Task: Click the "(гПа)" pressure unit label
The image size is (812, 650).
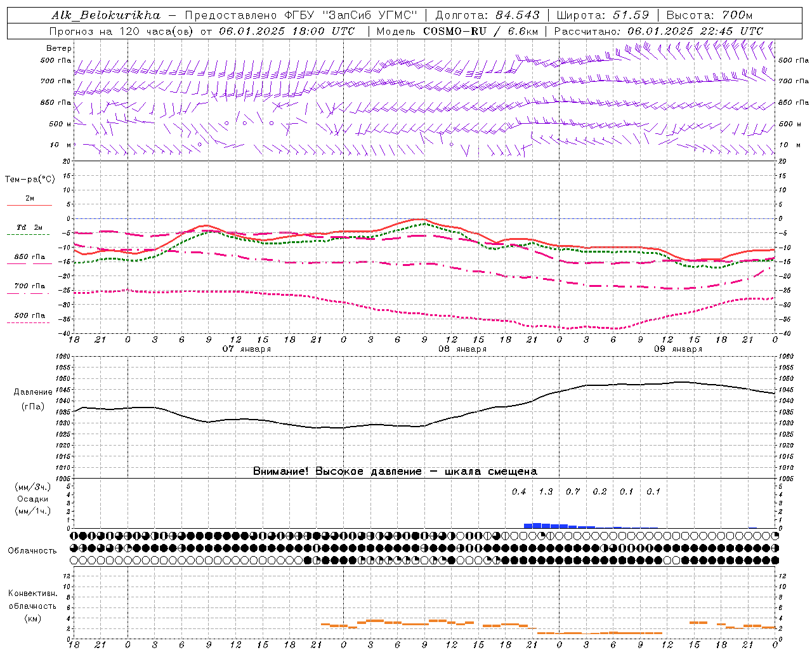Action: (33, 407)
